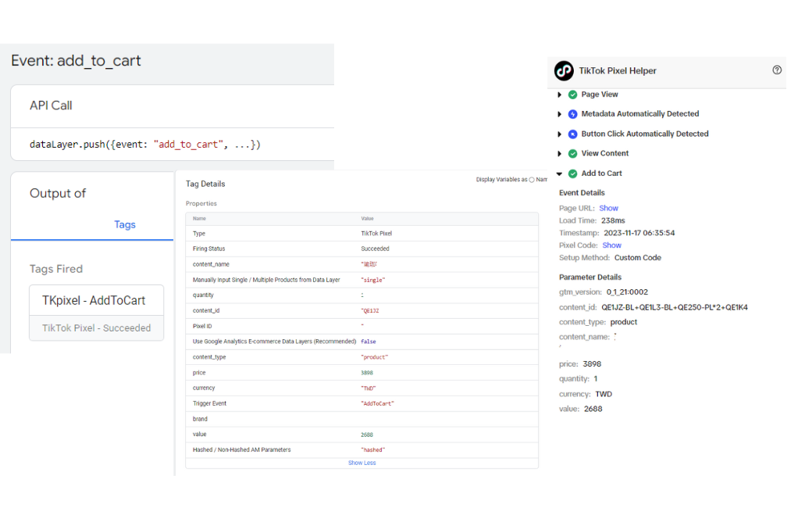Click the Event Details heading
Screen dimensions: 812x508
582,193
